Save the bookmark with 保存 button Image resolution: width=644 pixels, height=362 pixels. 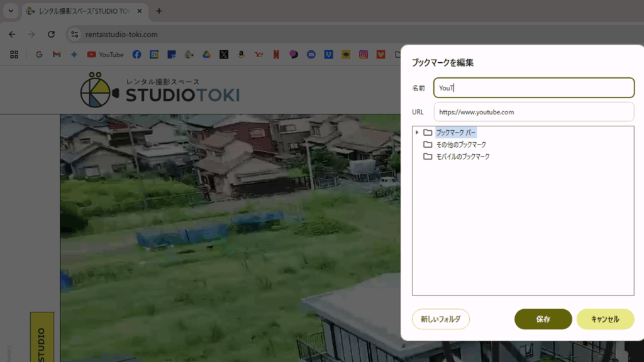(543, 319)
